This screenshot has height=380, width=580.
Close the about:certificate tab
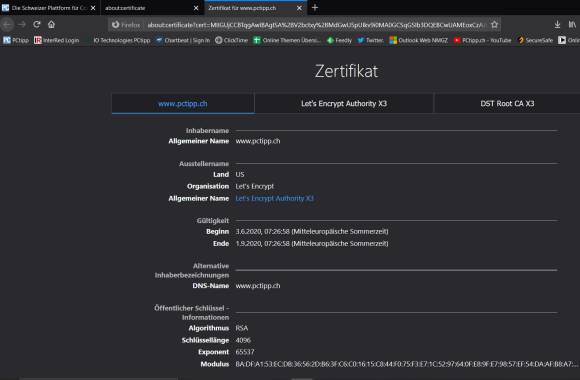coord(196,8)
